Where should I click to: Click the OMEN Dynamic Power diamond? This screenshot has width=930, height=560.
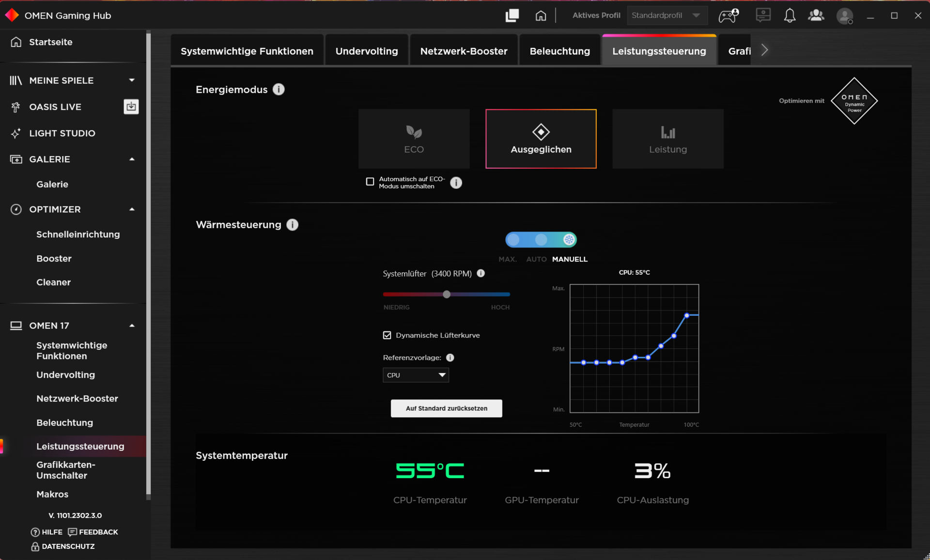pos(854,101)
